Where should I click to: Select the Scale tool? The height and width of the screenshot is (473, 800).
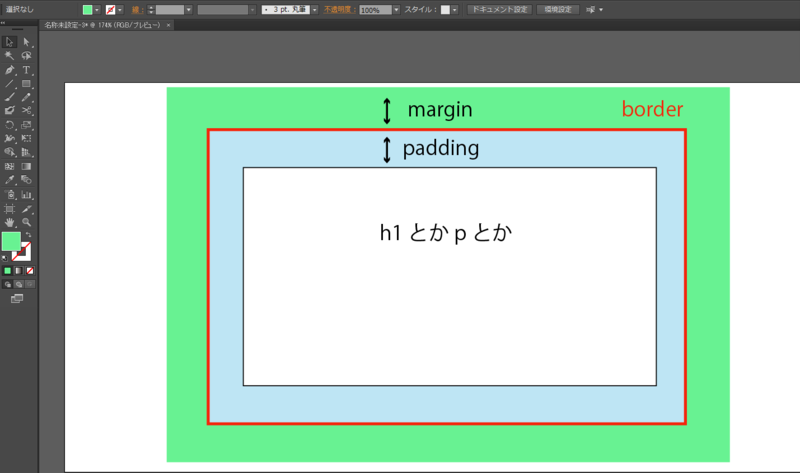pyautogui.click(x=26, y=125)
